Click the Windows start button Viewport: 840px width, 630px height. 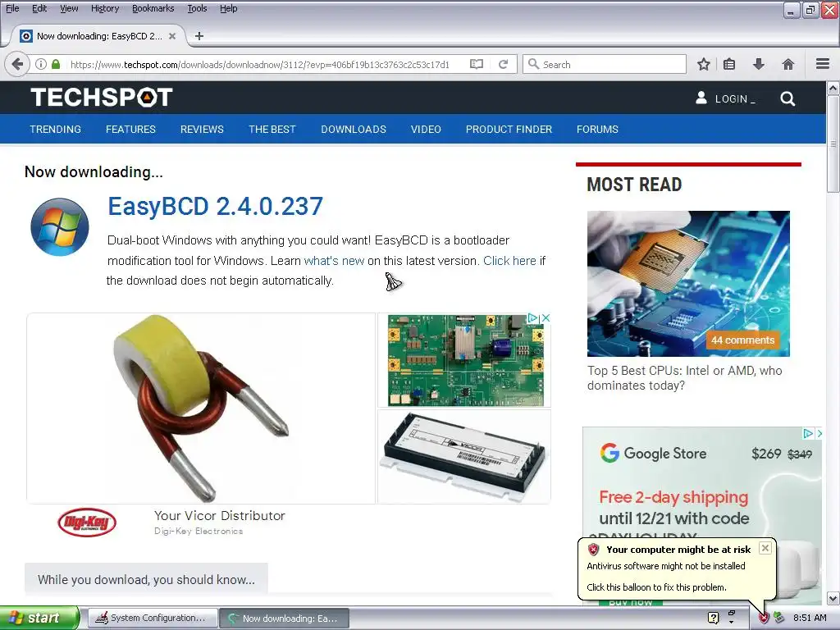pos(39,619)
